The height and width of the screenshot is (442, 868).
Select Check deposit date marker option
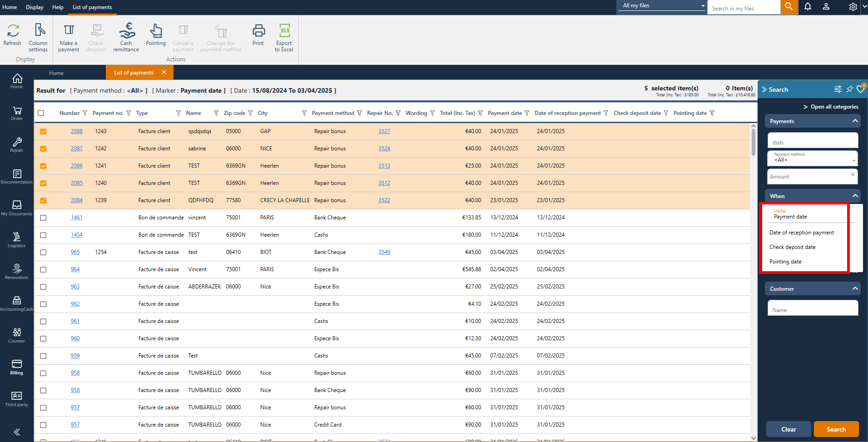tap(793, 247)
